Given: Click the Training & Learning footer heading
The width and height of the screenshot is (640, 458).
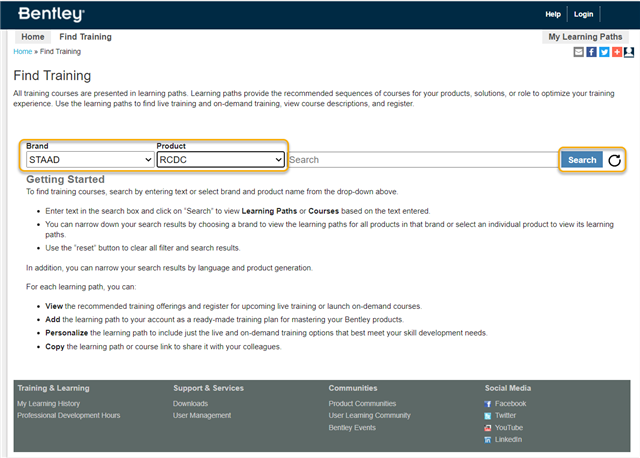Looking at the screenshot, I should 53,388.
